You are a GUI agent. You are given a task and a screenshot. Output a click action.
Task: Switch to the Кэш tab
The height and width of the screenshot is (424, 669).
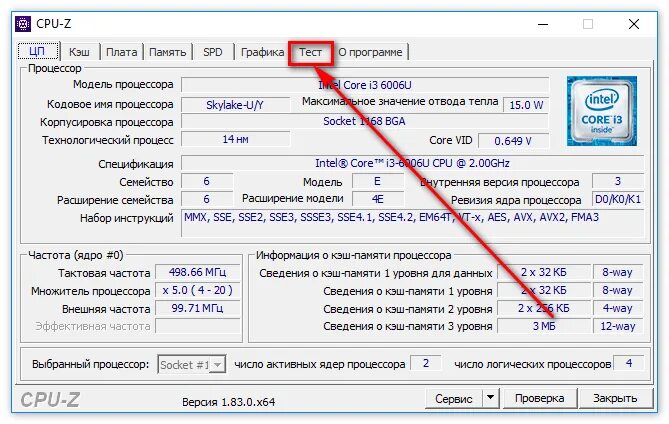80,52
